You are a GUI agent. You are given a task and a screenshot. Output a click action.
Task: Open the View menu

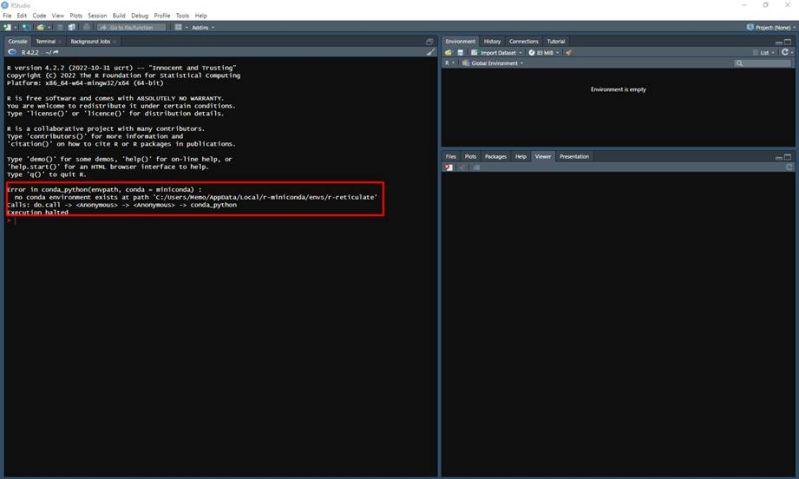(58, 16)
